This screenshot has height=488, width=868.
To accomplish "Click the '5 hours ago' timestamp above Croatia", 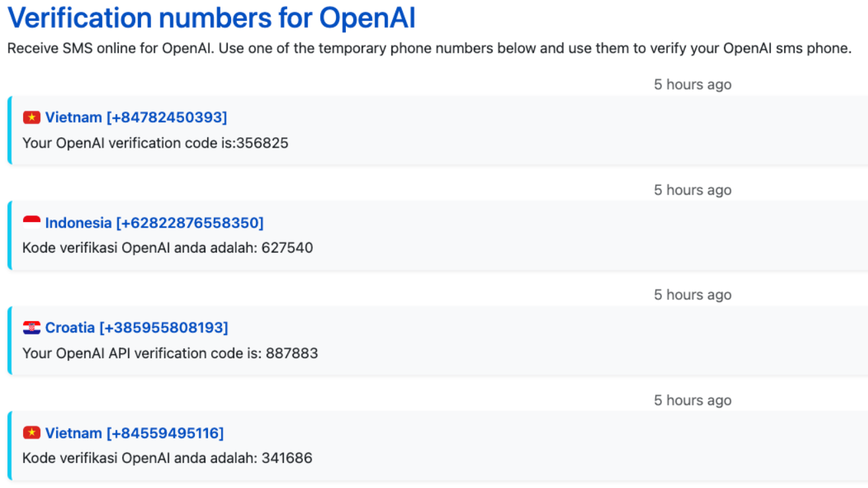I will point(692,295).
